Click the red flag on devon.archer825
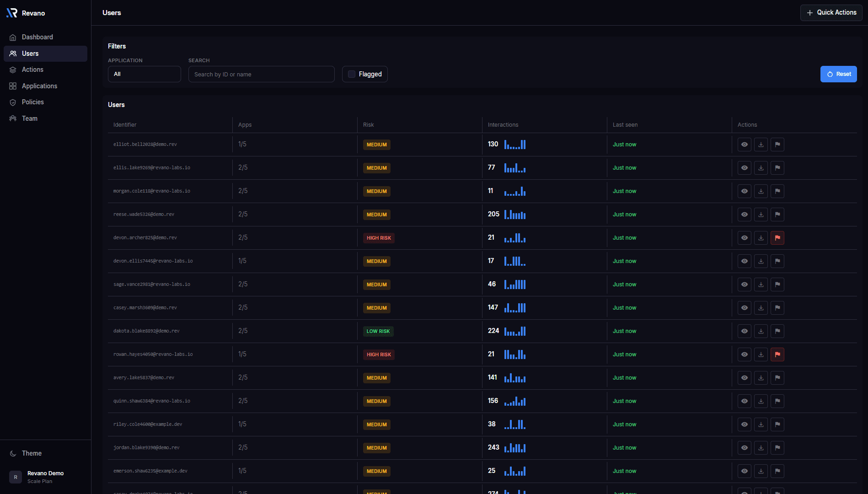Image resolution: width=868 pixels, height=494 pixels. (777, 237)
